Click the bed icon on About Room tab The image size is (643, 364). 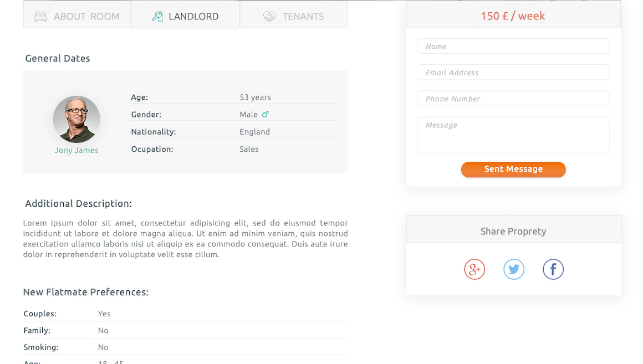pyautogui.click(x=40, y=17)
